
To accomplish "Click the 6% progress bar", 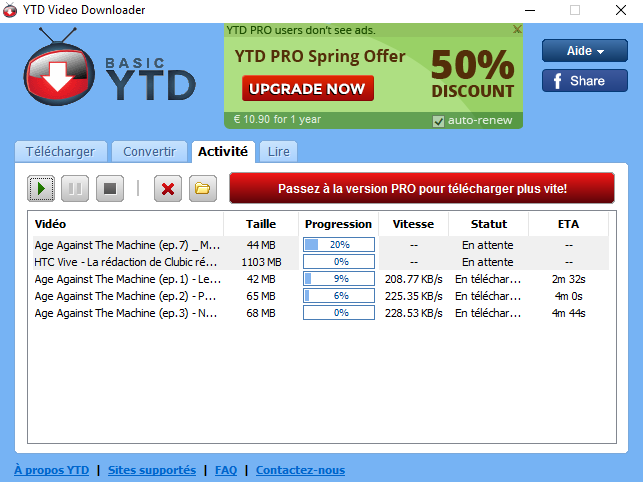I will pos(339,296).
